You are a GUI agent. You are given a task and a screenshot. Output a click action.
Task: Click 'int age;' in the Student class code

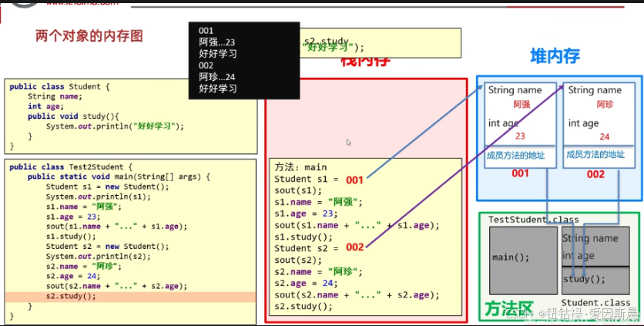[46, 106]
